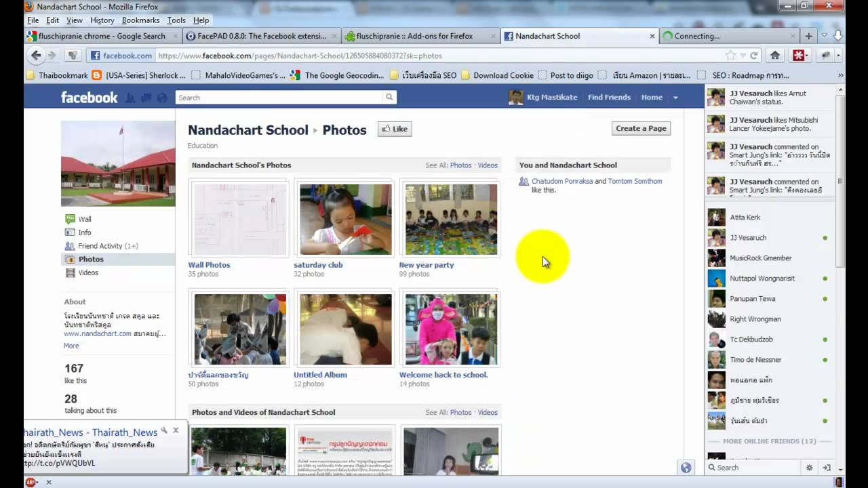Click the wrench icon on the Thairath_News popup
Viewport: 868px width, 488px height.
click(164, 430)
